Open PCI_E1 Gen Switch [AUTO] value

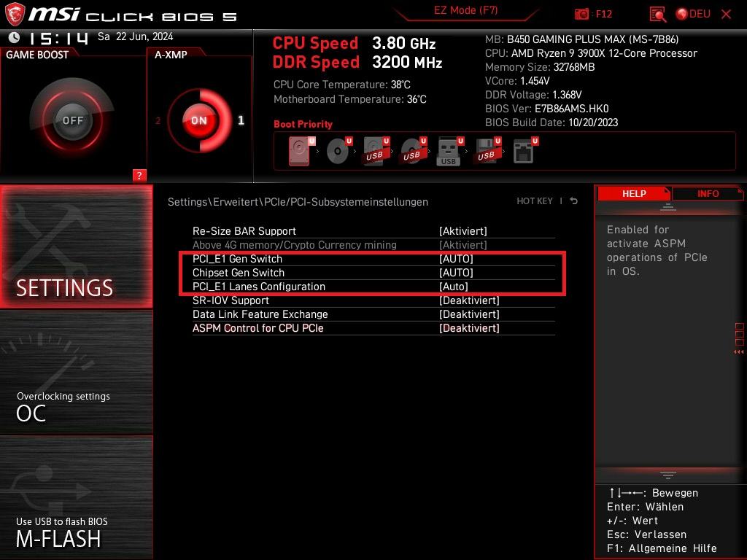pyautogui.click(x=456, y=259)
